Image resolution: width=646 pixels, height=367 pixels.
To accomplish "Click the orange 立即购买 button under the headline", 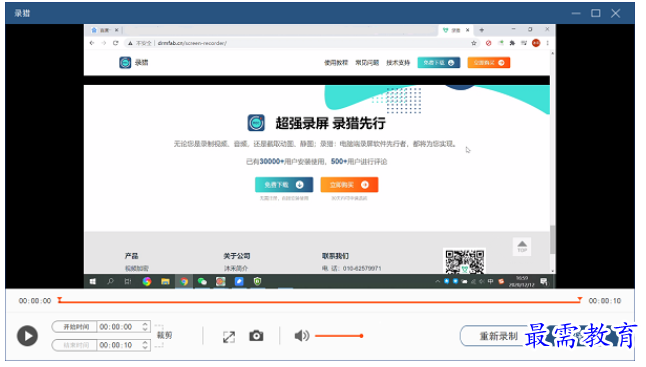I will [x=349, y=185].
